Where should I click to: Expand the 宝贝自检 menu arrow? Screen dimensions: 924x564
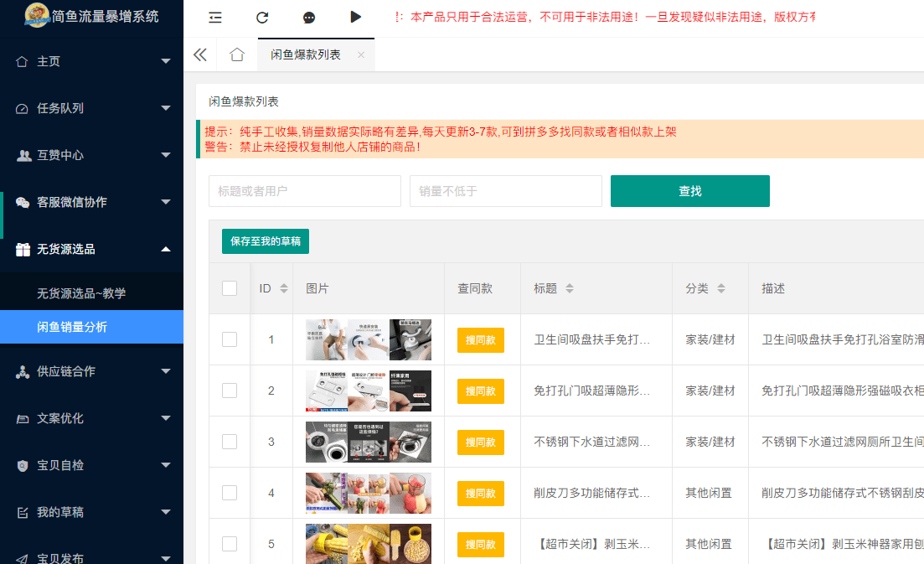(x=166, y=466)
